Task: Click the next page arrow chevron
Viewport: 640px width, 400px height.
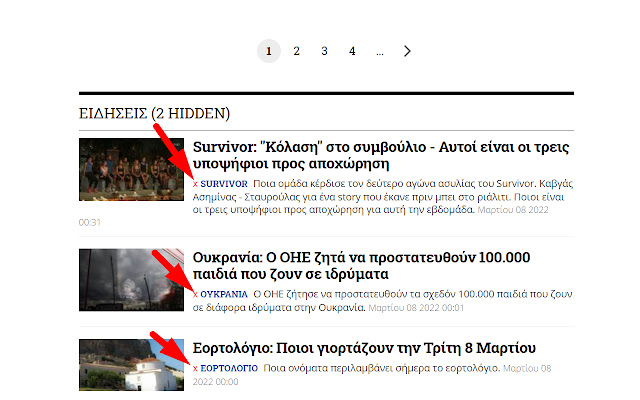Action: [x=407, y=51]
